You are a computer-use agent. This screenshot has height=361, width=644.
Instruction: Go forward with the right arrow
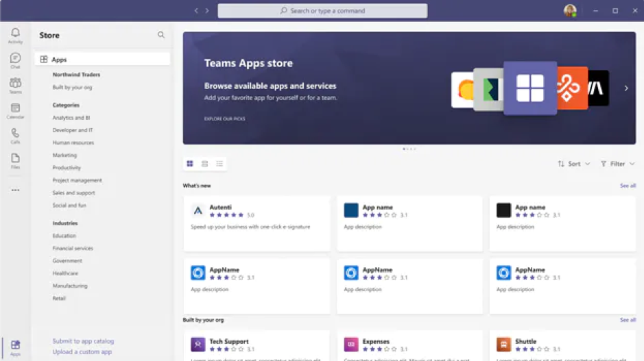[x=207, y=11]
